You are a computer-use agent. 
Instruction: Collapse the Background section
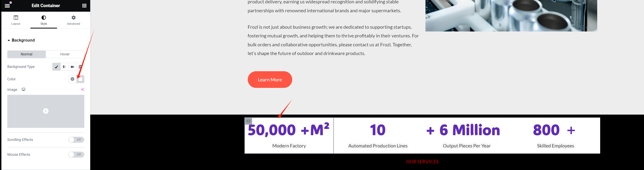(21, 40)
